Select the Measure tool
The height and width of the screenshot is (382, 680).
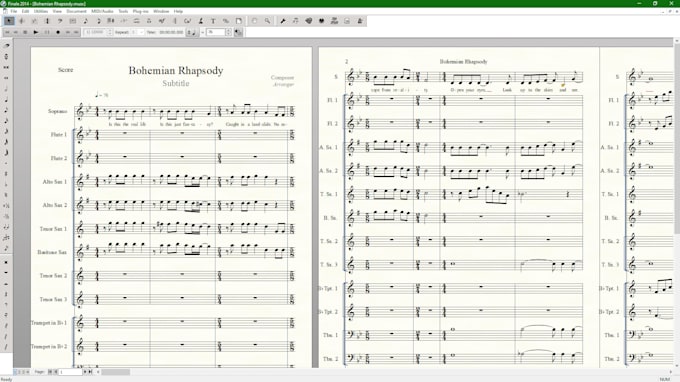73,21
